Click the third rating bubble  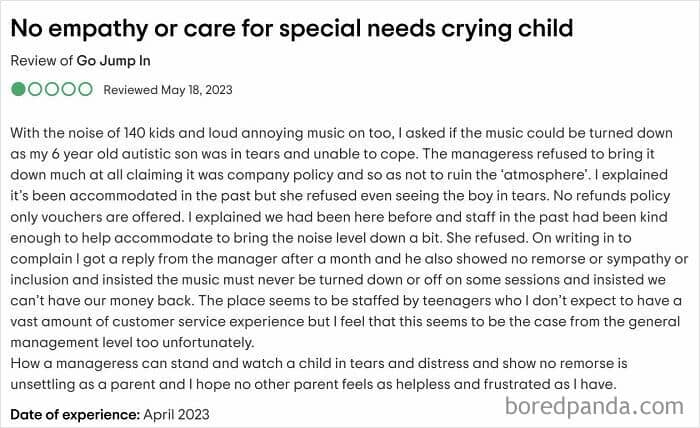coord(52,89)
